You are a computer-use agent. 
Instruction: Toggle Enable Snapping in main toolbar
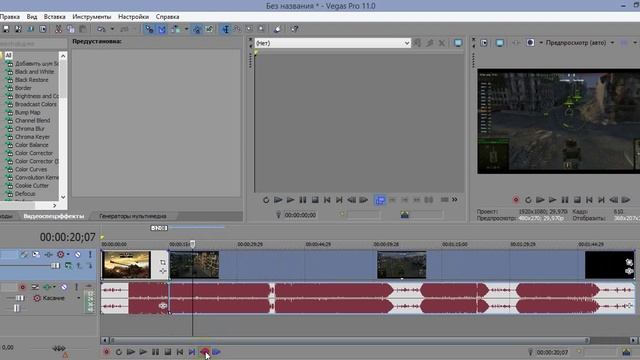pos(149,29)
